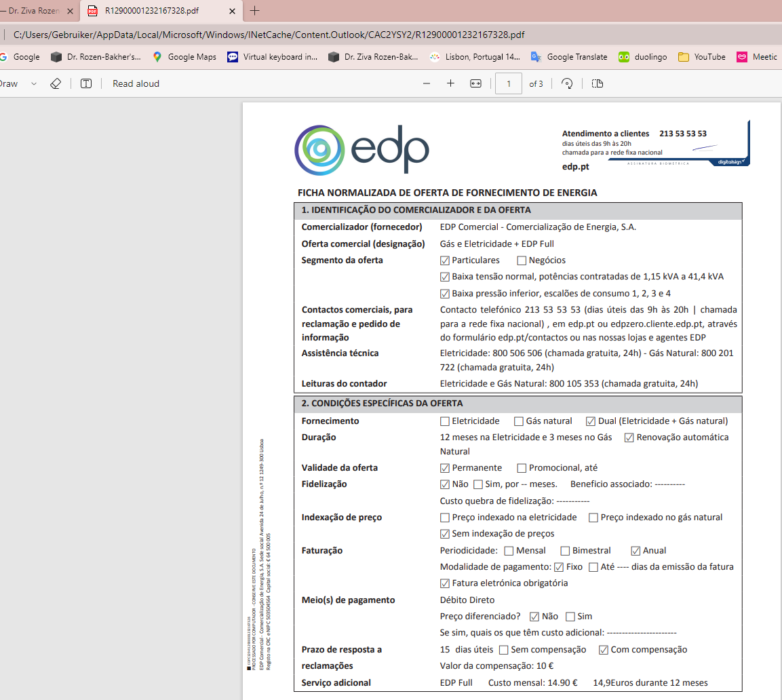Image resolution: width=782 pixels, height=700 pixels.
Task: Check the Promocional, até checkbox
Action: tap(522, 468)
